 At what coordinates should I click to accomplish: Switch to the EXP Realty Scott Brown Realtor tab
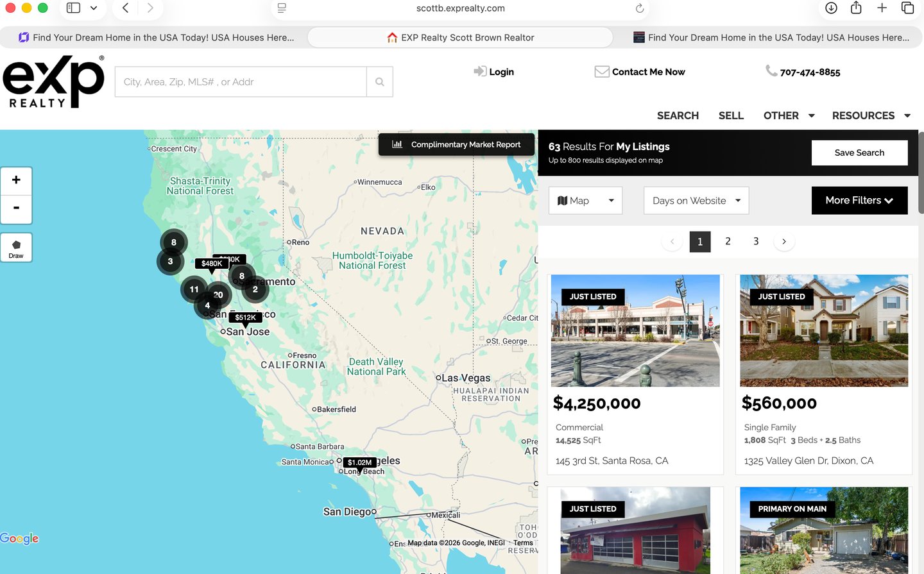(x=460, y=37)
